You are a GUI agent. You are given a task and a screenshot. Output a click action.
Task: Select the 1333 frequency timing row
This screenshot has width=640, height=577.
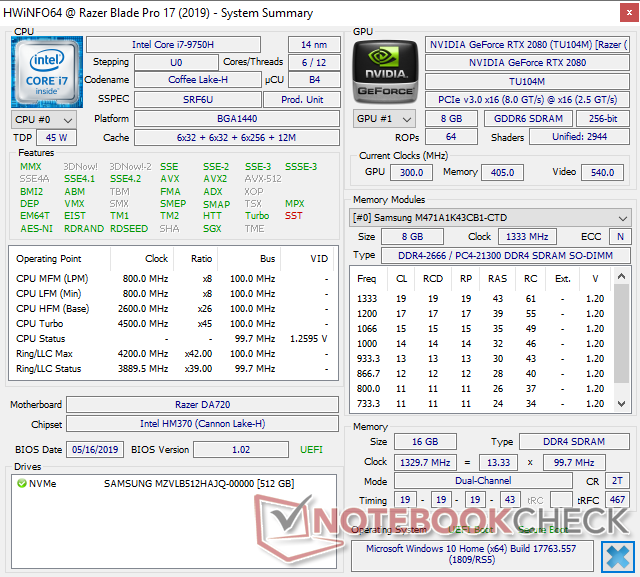[481, 299]
